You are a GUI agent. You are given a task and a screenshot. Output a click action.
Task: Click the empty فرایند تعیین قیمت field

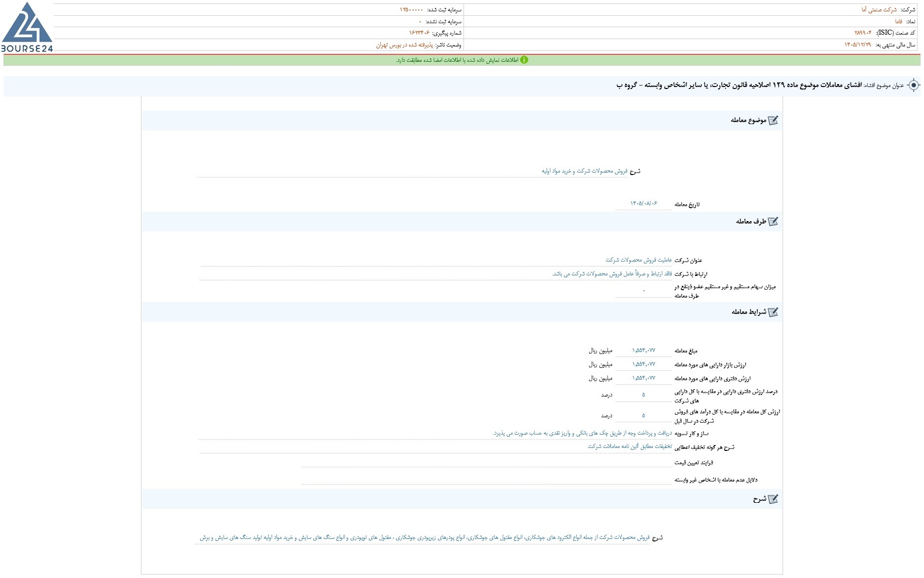pyautogui.click(x=486, y=462)
